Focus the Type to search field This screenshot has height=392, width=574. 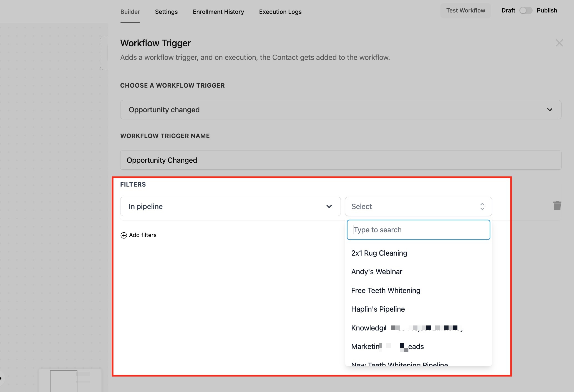point(418,230)
